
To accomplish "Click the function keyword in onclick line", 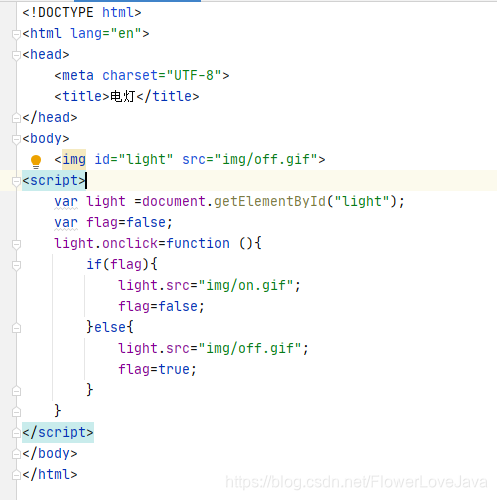I will [198, 244].
